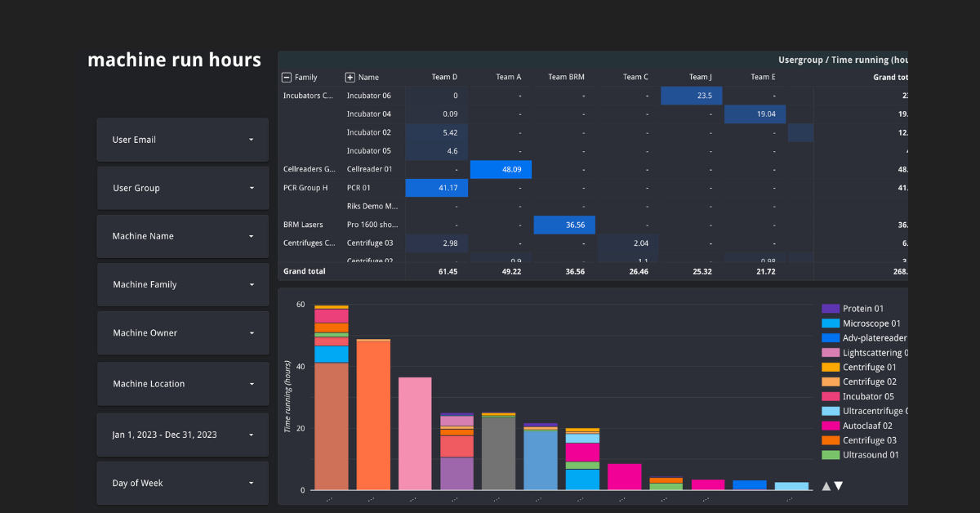Open the Machine Family filter
Image resolution: width=980 pixels, height=513 pixels.
coord(183,284)
